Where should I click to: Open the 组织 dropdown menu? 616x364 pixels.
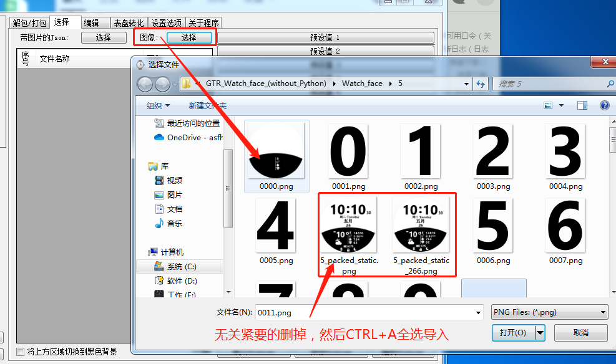158,105
